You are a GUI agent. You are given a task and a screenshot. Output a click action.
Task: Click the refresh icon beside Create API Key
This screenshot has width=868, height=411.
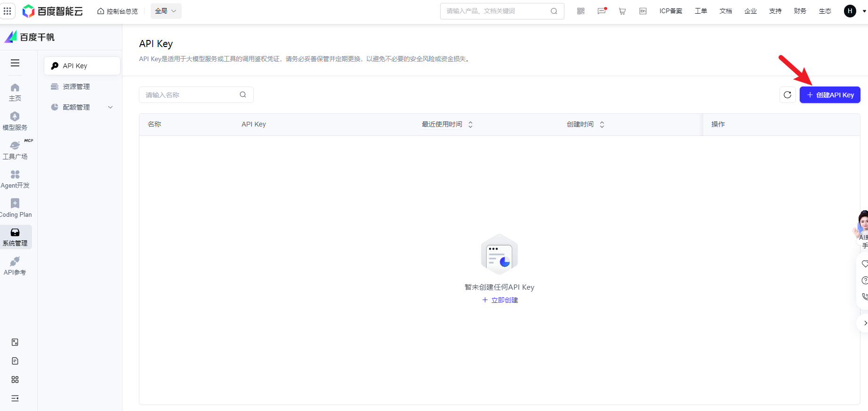(788, 95)
